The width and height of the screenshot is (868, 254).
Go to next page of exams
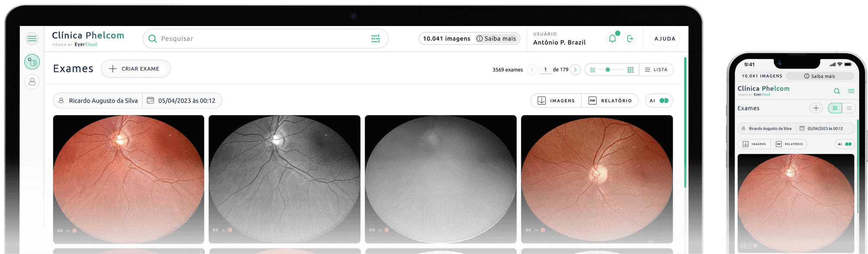pyautogui.click(x=575, y=69)
